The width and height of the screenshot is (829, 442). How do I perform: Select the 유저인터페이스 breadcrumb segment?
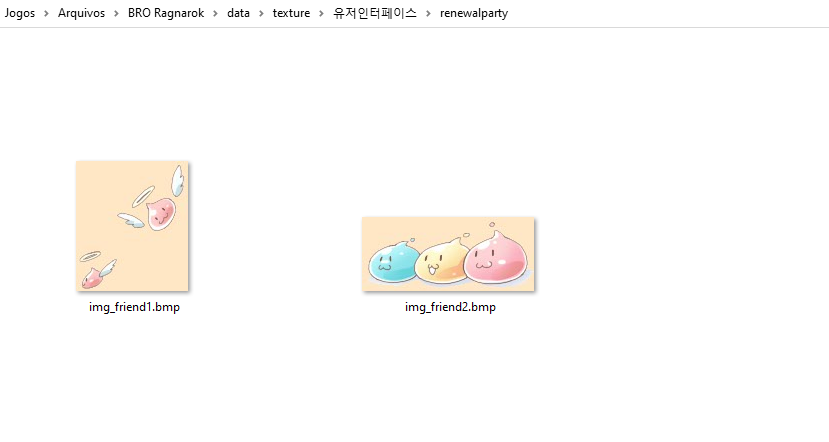pos(375,13)
